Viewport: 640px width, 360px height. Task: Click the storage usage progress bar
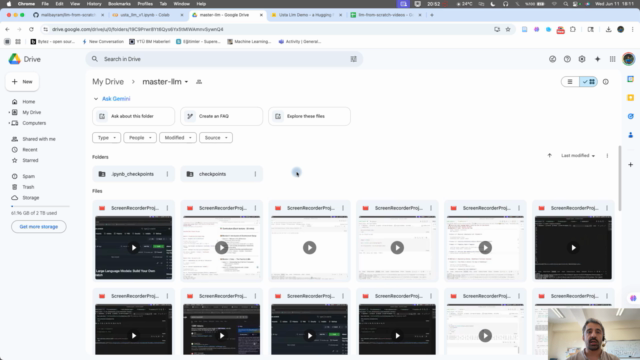click(x=40, y=207)
